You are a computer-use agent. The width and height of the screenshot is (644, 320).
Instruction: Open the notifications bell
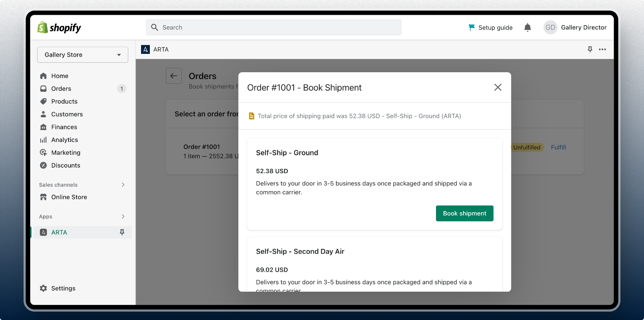[x=527, y=28]
